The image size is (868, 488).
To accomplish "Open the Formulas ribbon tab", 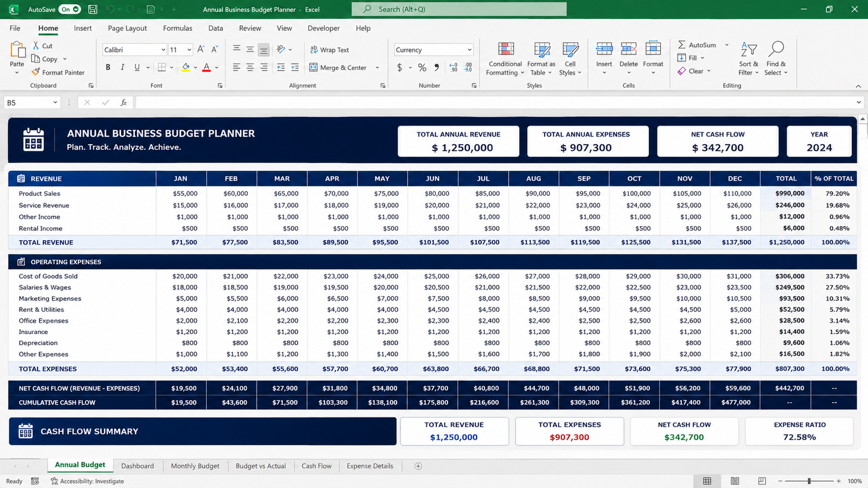I will pyautogui.click(x=177, y=28).
